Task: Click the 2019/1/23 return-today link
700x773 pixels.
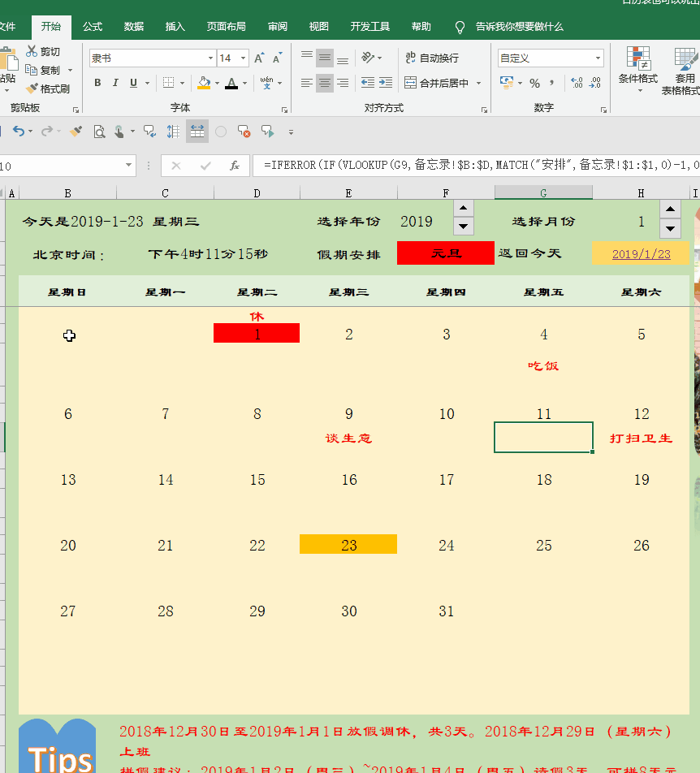Action: click(x=641, y=254)
